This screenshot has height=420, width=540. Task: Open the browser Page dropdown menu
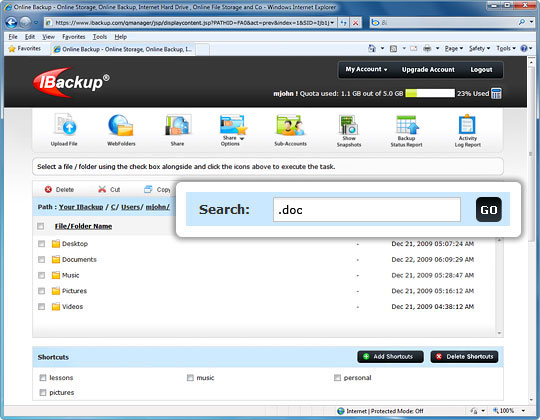(454, 49)
